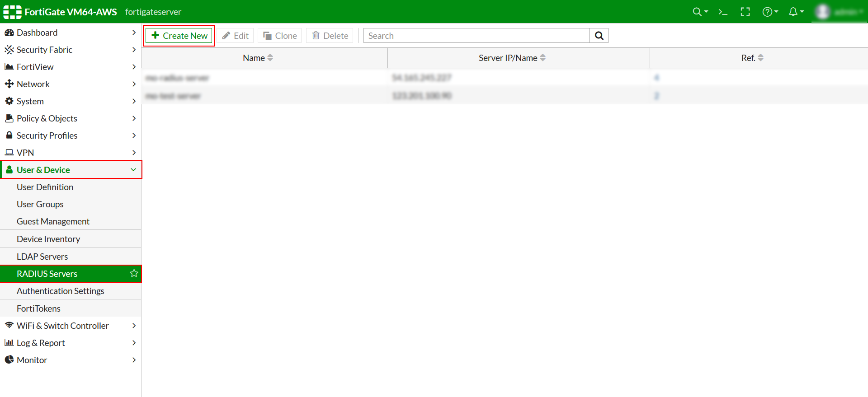Toggle fullscreen mode icon
This screenshot has width=868, height=397.
coord(745,12)
